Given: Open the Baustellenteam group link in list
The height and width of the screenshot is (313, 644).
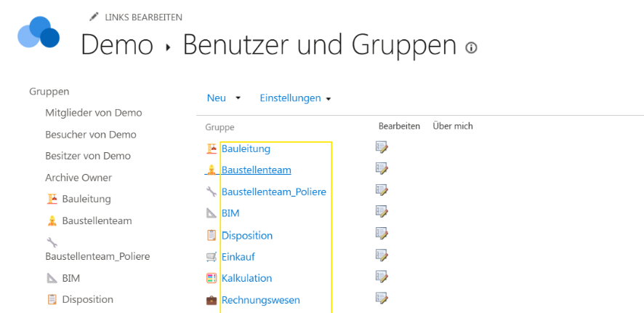Looking at the screenshot, I should pos(256,170).
